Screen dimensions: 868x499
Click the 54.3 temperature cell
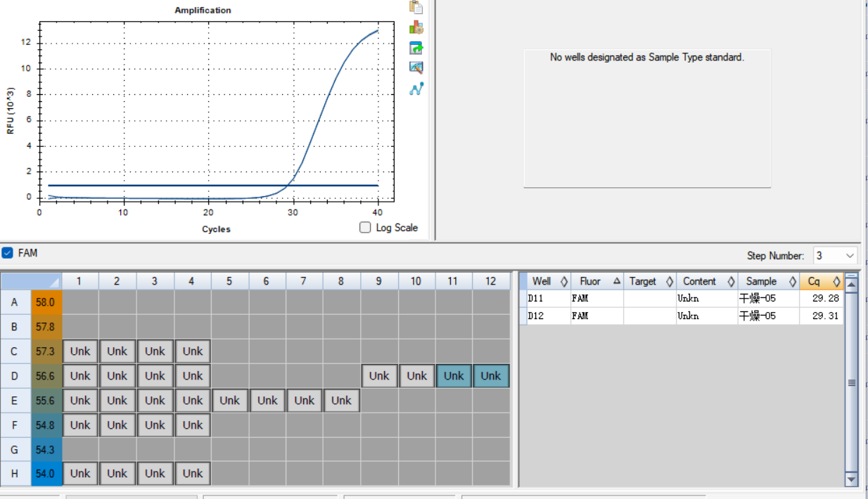[46, 450]
